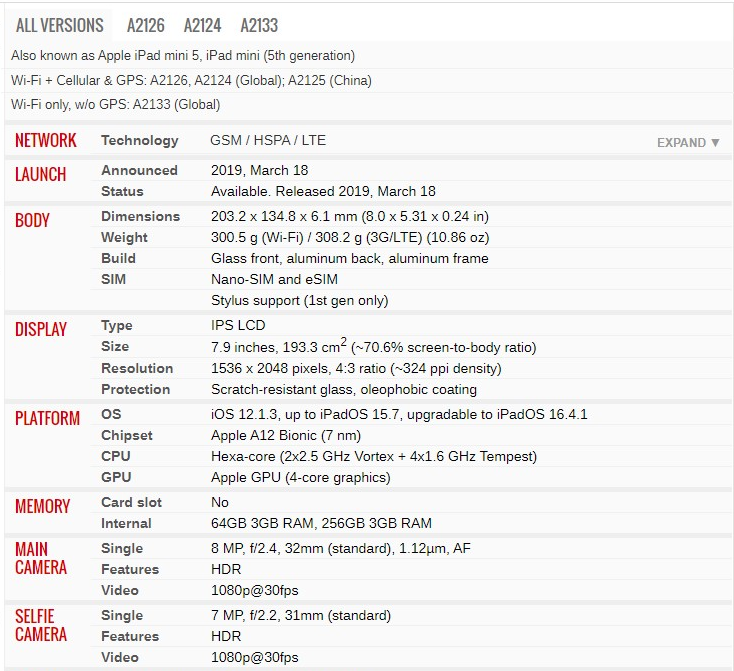This screenshot has width=734, height=671.
Task: Click 'Stylus support (1st gen only)' text
Action: point(300,301)
